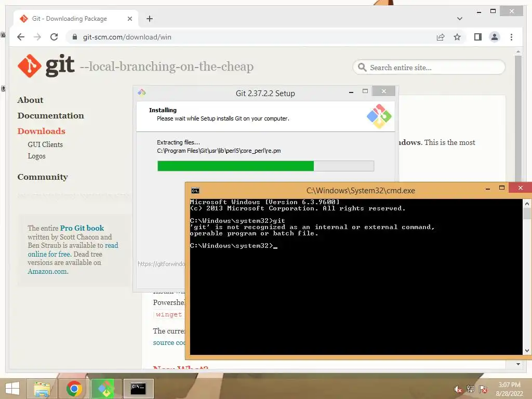532x399 pixels.
Task: Go to Logos page
Action: click(36, 156)
